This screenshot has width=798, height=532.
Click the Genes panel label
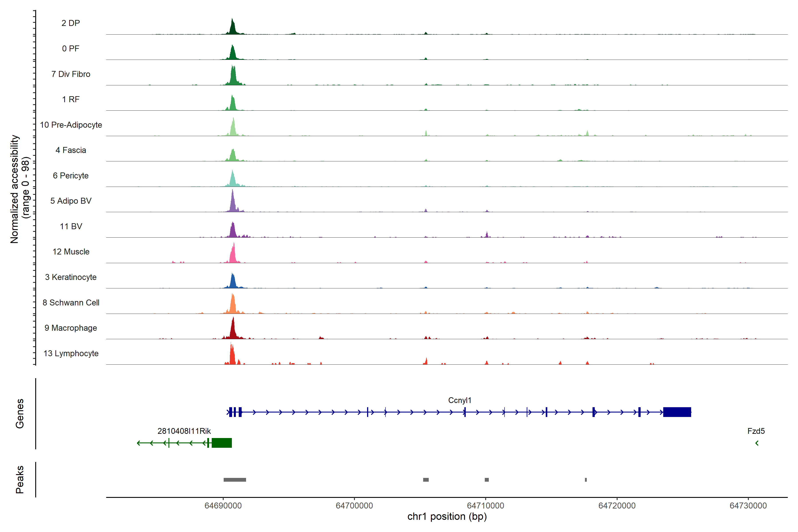20,413
